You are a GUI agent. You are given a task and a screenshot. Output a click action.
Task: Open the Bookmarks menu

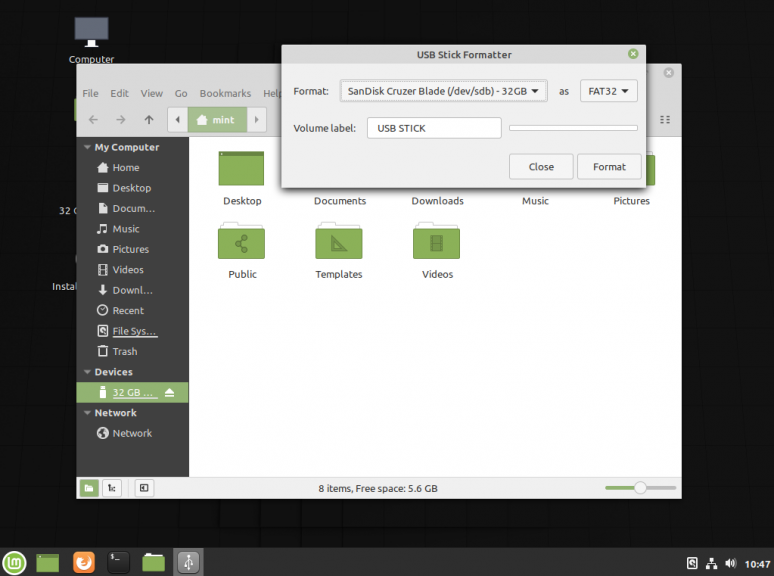click(x=225, y=93)
